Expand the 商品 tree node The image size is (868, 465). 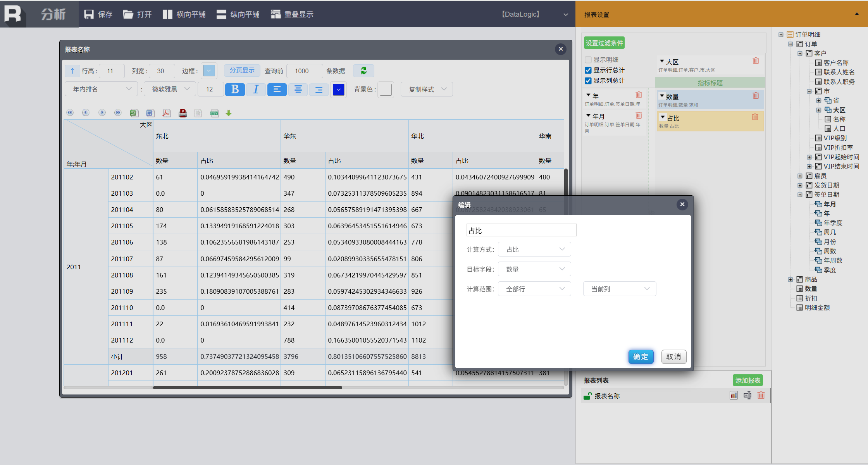click(x=790, y=279)
